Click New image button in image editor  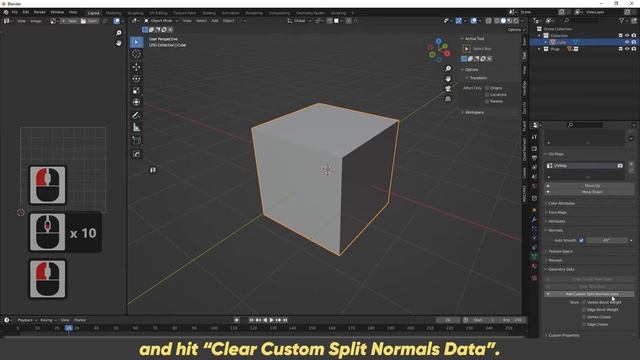pyautogui.click(x=69, y=21)
